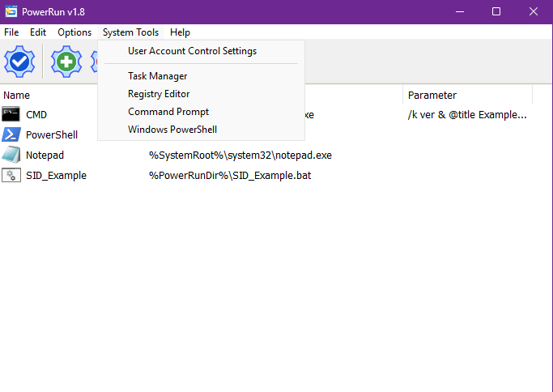Viewport: 553px width, 392px height.
Task: Choose User Account Control Settings
Action: [x=201, y=51]
